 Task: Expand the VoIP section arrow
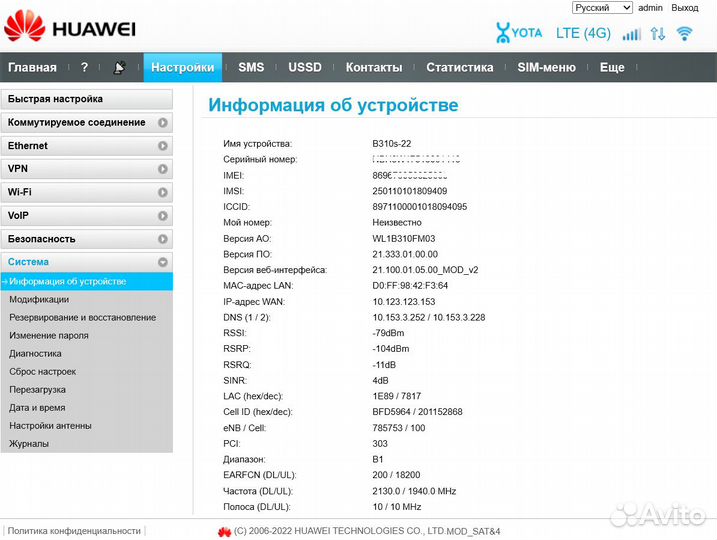[163, 216]
